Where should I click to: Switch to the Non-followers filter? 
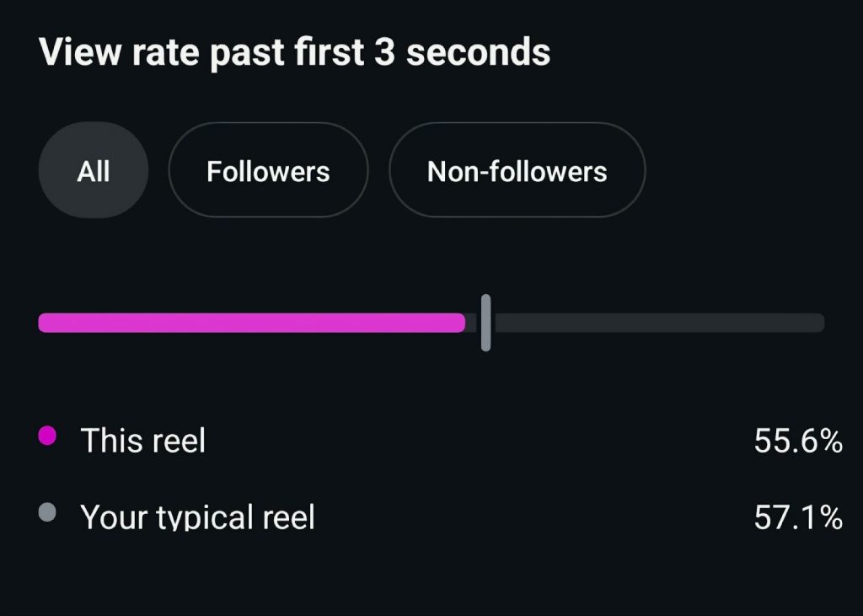pyautogui.click(x=517, y=171)
